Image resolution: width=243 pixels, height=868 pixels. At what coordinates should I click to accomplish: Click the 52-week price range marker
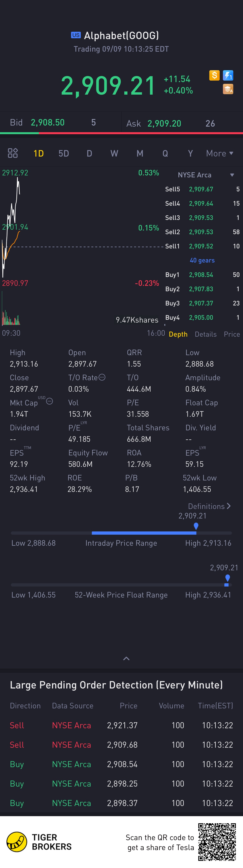tap(227, 579)
